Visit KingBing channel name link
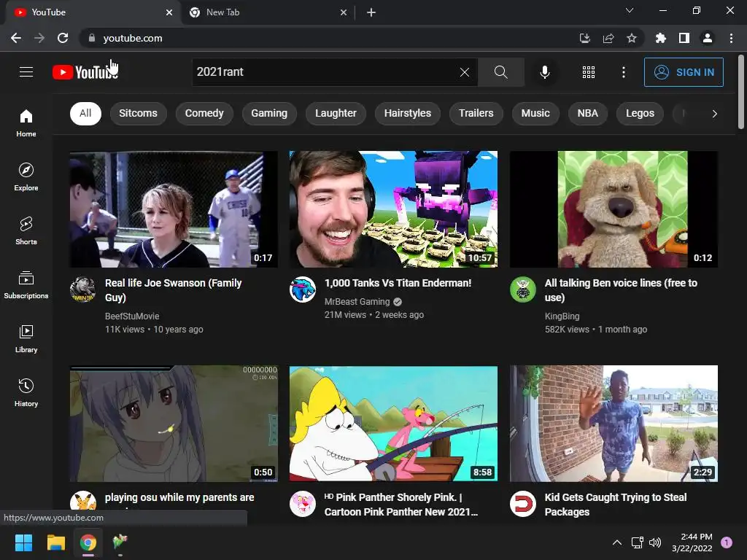The image size is (747, 560). [x=562, y=316]
